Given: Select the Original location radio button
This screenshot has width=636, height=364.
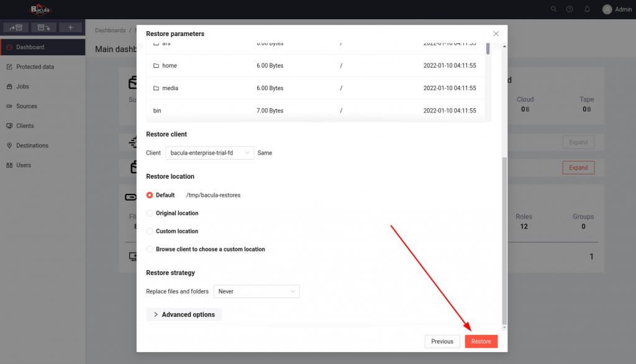Looking at the screenshot, I should click(150, 213).
